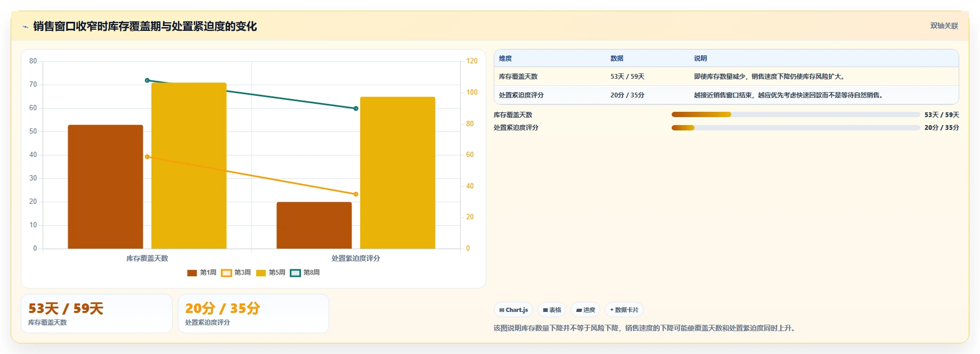Click the 表格 chip
980x354 pixels.
tap(552, 310)
